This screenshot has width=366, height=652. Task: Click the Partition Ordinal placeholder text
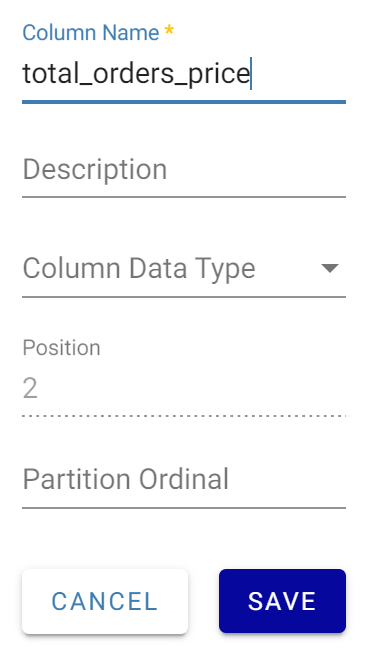click(x=126, y=479)
